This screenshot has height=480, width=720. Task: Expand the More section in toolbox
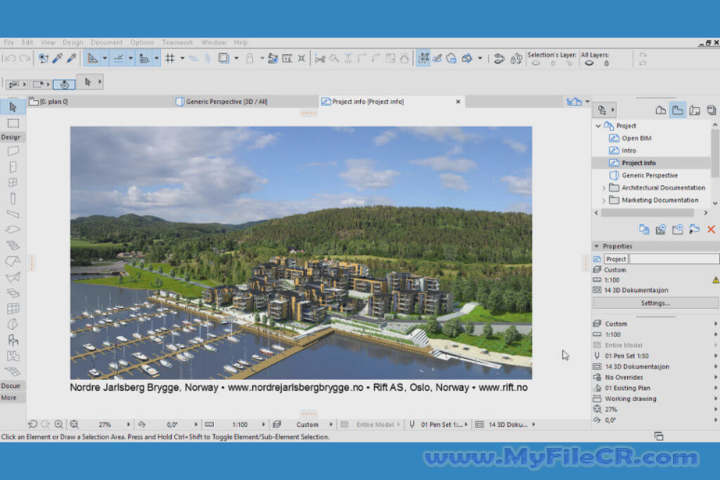pos(13,398)
